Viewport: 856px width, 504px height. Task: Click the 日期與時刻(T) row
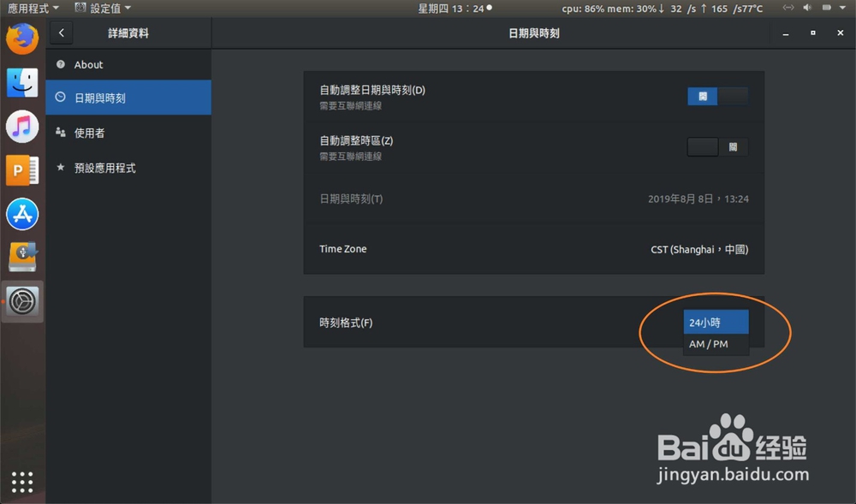[x=533, y=199]
